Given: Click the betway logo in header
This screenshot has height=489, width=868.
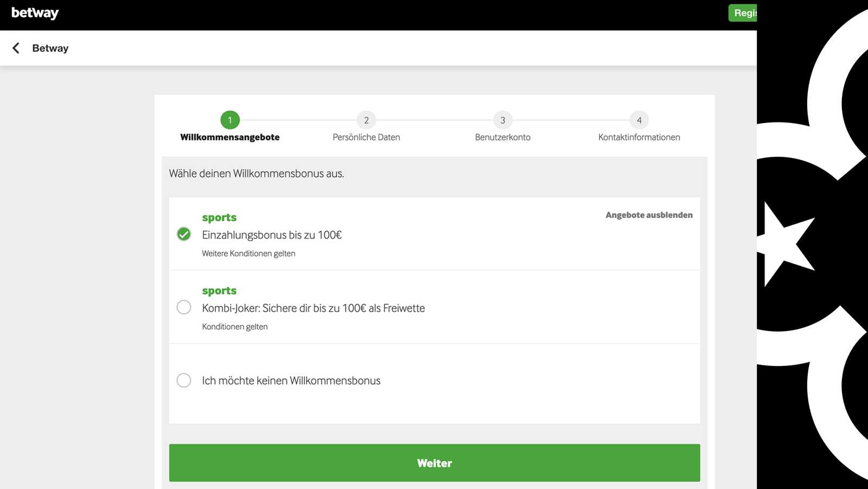Looking at the screenshot, I should [x=35, y=13].
